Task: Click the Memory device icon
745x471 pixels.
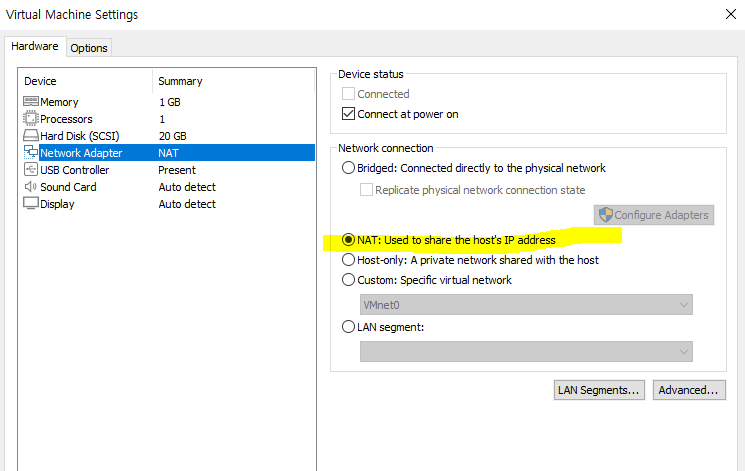Action: tap(31, 101)
